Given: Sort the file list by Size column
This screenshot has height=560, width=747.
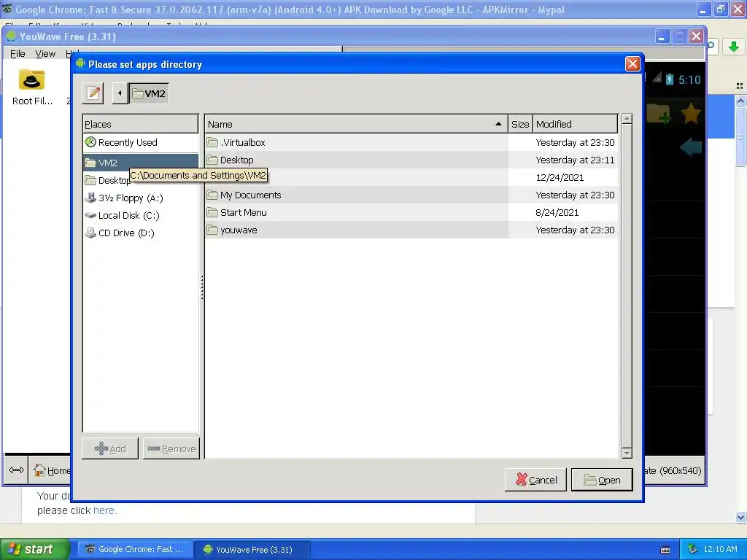Looking at the screenshot, I should point(519,124).
